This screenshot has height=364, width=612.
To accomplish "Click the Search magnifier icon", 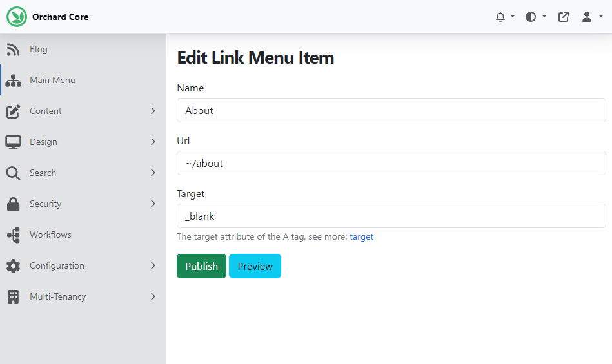I will (14, 173).
